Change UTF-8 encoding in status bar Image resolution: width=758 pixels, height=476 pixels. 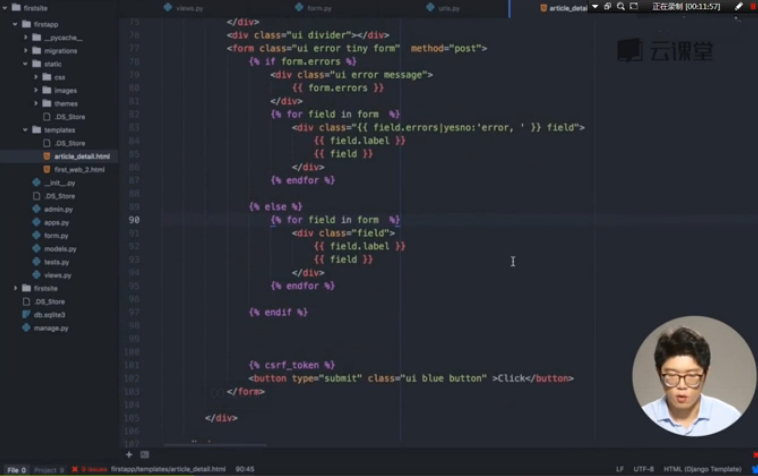tap(643, 469)
